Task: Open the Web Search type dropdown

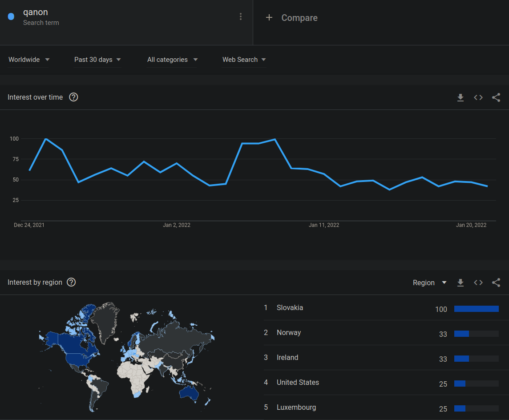Action: 244,60
